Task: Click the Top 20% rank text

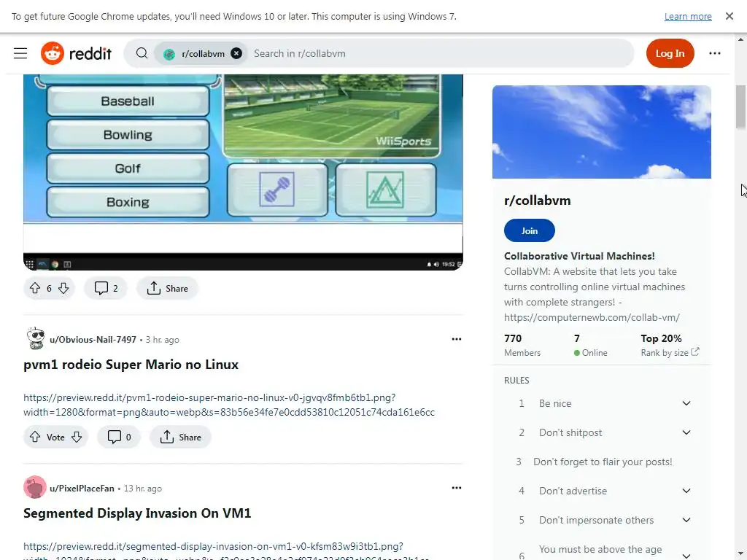Action: 661,338
